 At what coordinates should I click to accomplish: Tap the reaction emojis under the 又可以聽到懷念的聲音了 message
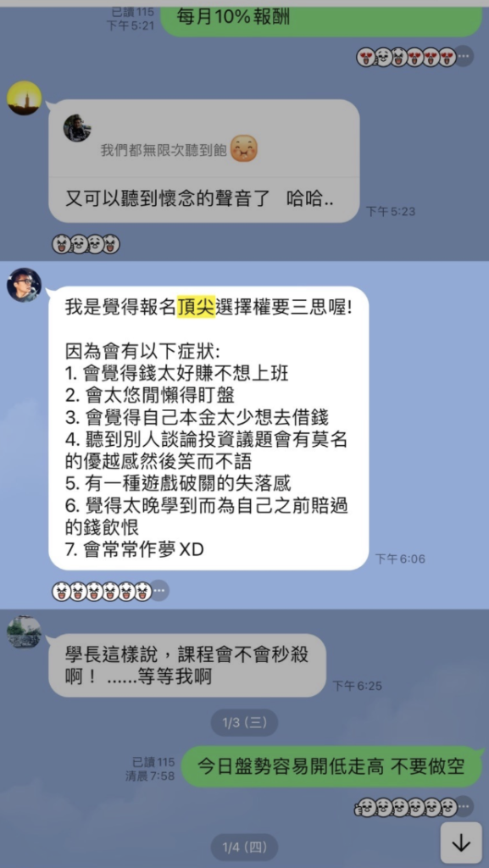pyautogui.click(x=86, y=243)
